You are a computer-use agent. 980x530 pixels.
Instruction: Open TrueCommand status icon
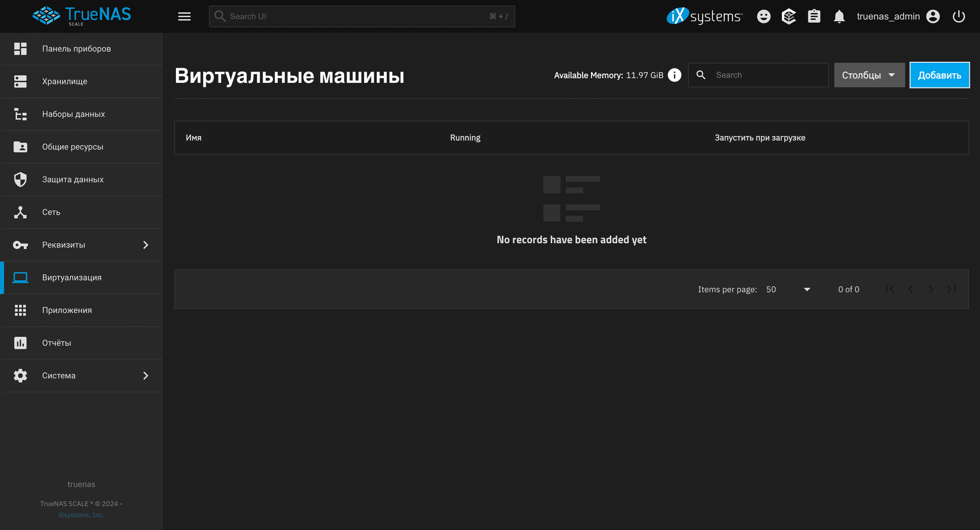point(789,16)
